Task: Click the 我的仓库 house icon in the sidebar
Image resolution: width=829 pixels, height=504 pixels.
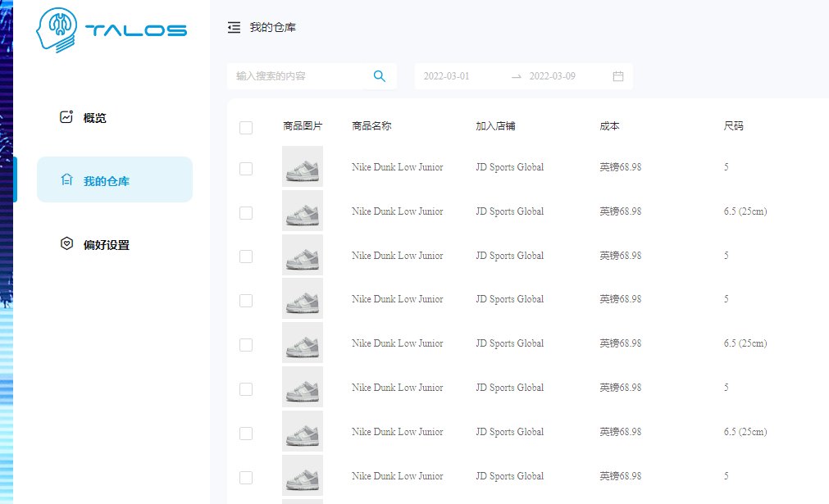Action: tap(66, 179)
